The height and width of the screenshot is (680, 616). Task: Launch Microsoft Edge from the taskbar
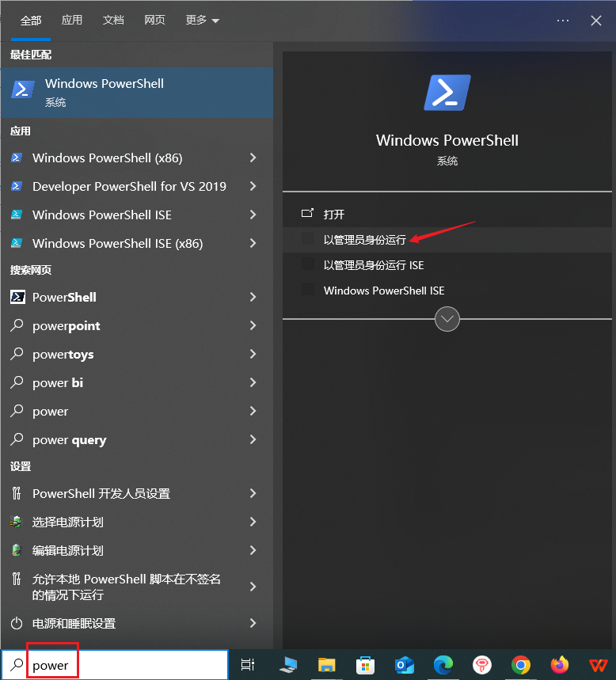point(443,665)
